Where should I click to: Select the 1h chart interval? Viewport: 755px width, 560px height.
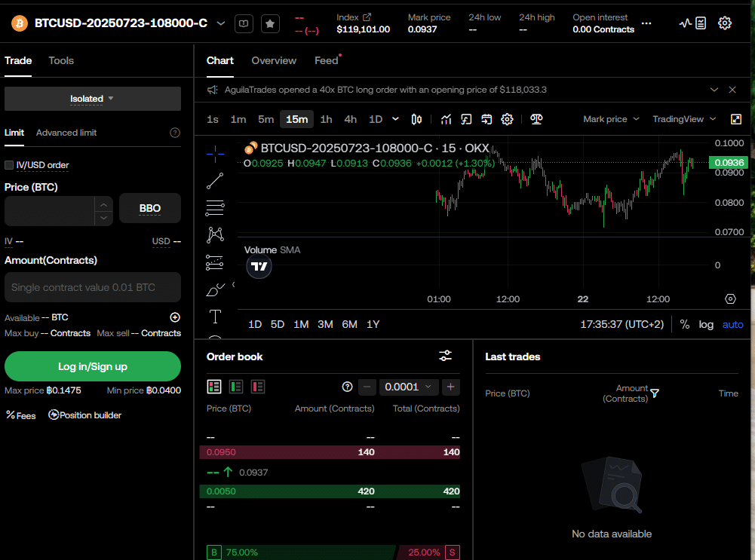(x=326, y=119)
